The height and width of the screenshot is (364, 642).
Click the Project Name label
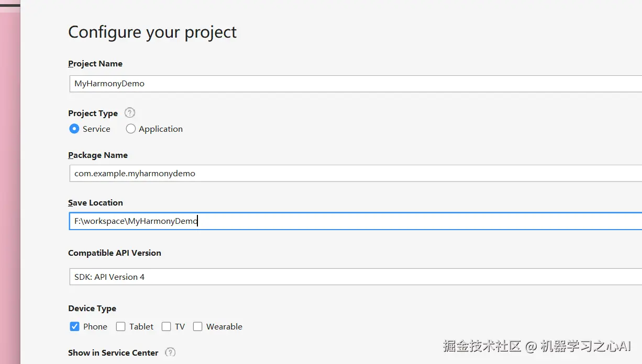[x=95, y=64]
